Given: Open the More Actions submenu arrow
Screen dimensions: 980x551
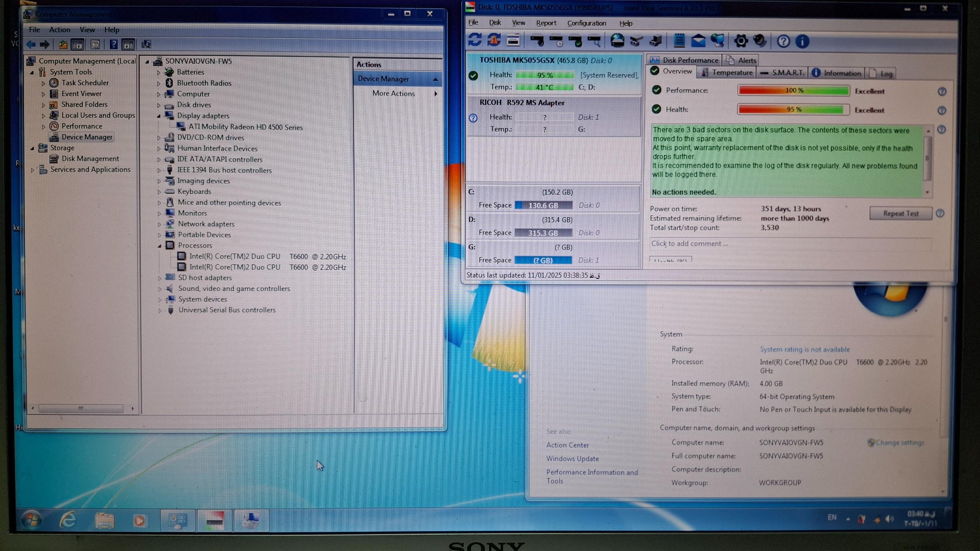Looking at the screenshot, I should point(436,94).
